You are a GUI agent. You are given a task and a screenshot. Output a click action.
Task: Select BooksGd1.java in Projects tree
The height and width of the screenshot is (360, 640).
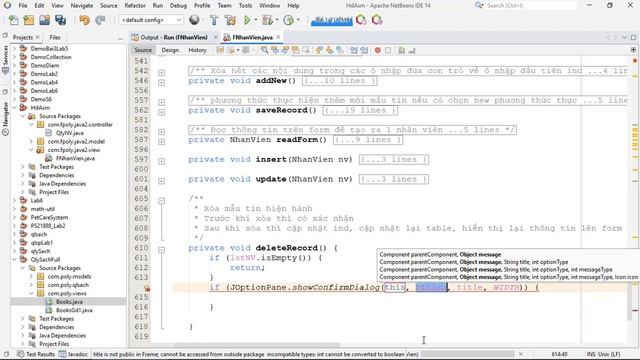coord(74,310)
